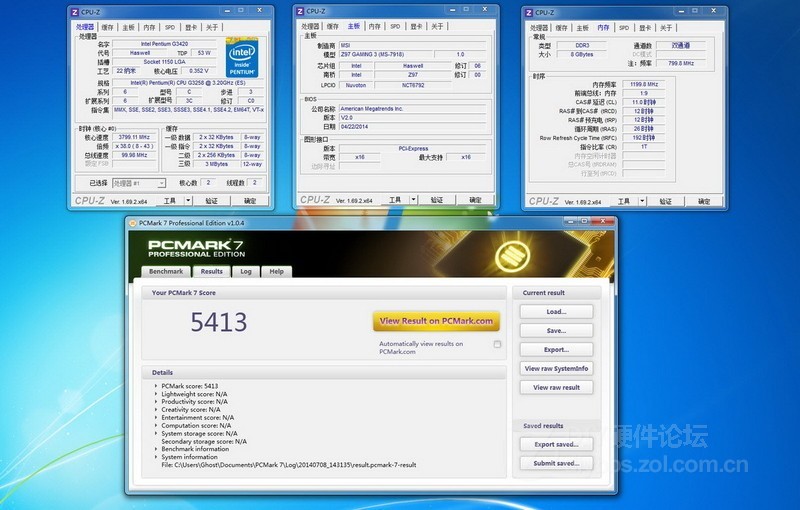Click the memory type value DDR3
The image size is (800, 510).
(x=582, y=45)
